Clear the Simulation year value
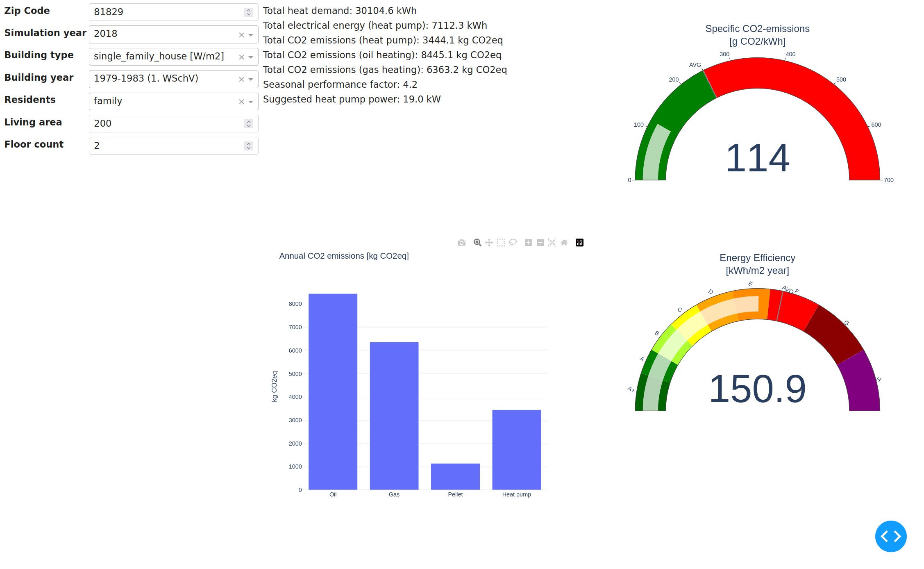924x569 pixels. coord(241,35)
